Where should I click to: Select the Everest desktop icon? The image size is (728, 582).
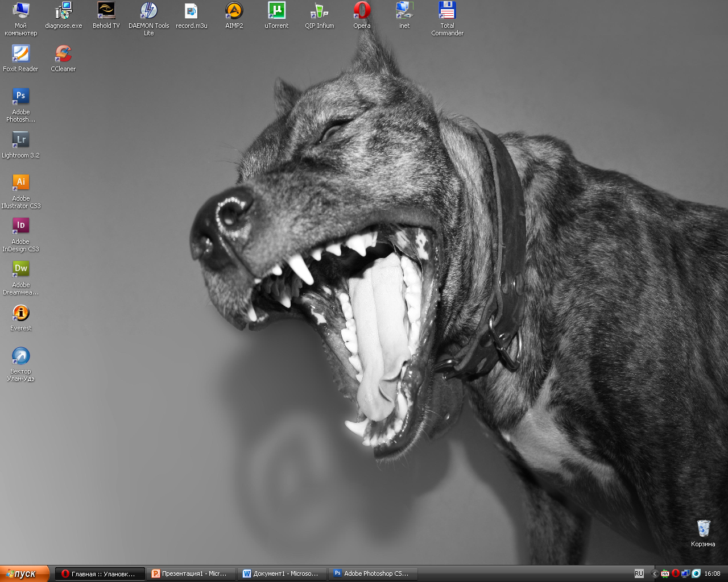[20, 313]
